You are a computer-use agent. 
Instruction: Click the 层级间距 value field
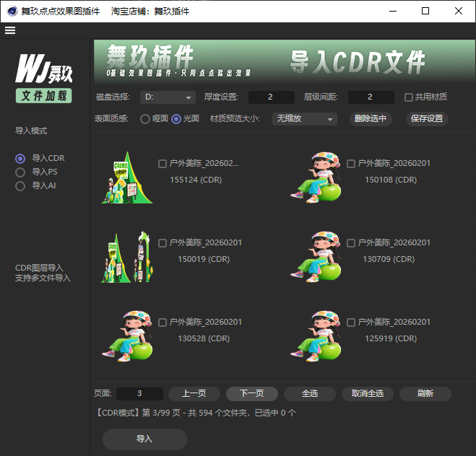tap(371, 97)
